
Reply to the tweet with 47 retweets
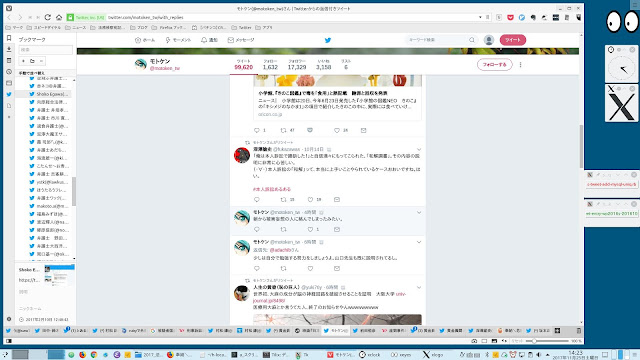pyautogui.click(x=257, y=130)
